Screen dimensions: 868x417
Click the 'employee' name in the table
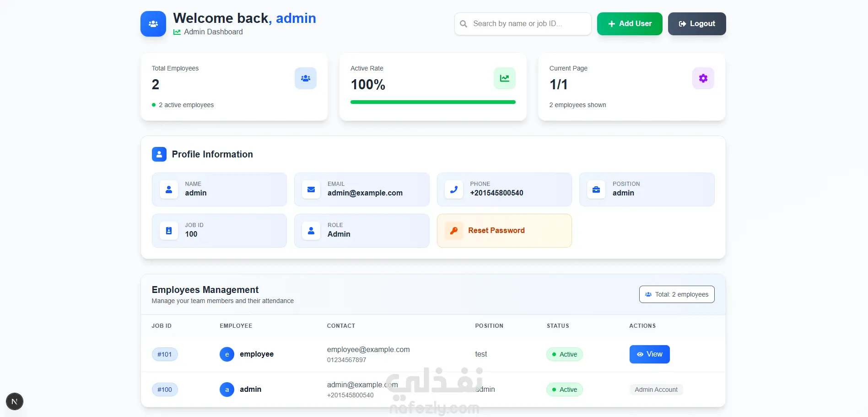[257, 354]
